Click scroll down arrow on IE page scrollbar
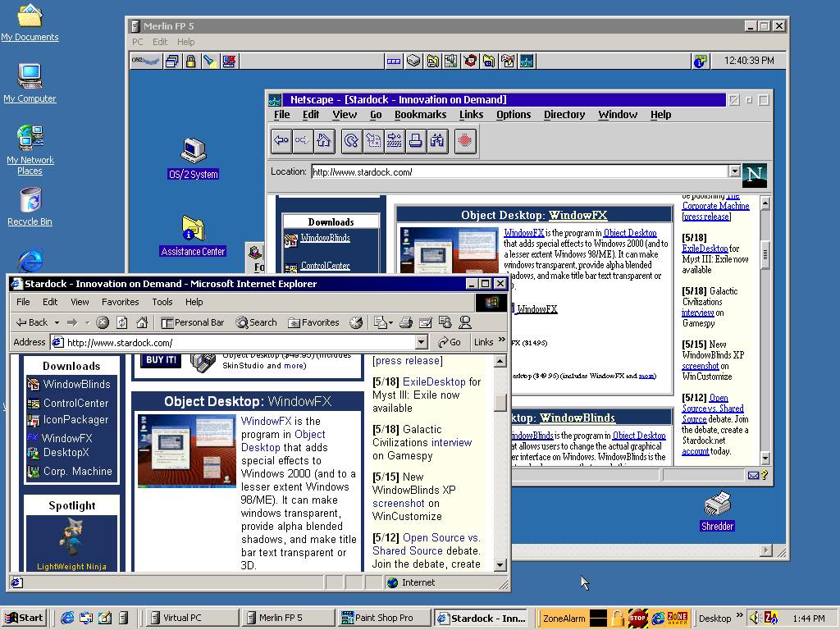Viewport: 840px width, 630px height. click(x=500, y=564)
